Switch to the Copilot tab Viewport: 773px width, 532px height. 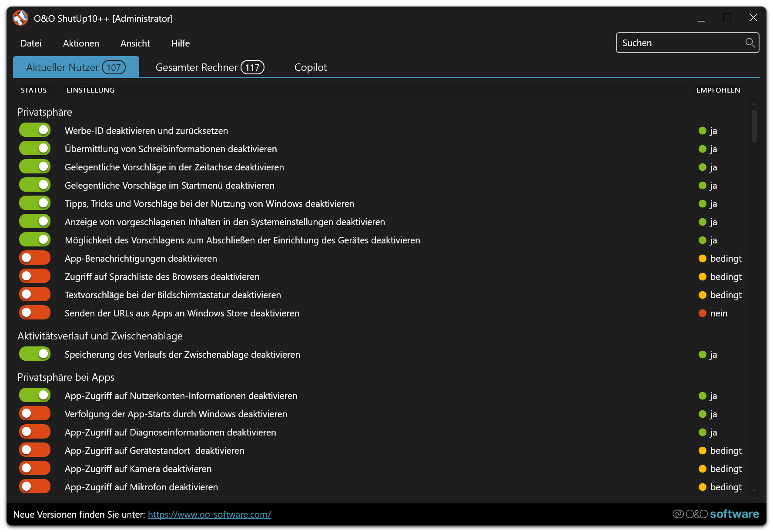310,67
